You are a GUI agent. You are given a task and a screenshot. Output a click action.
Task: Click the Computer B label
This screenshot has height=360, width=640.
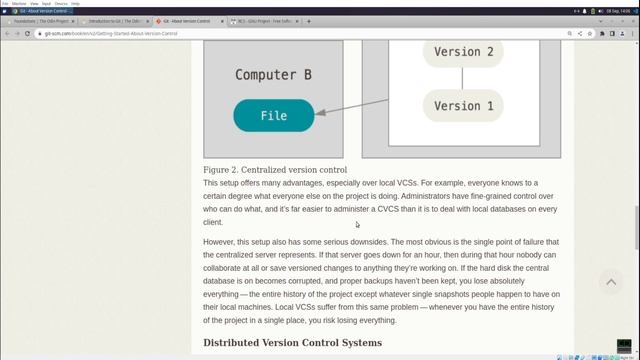[x=273, y=75]
